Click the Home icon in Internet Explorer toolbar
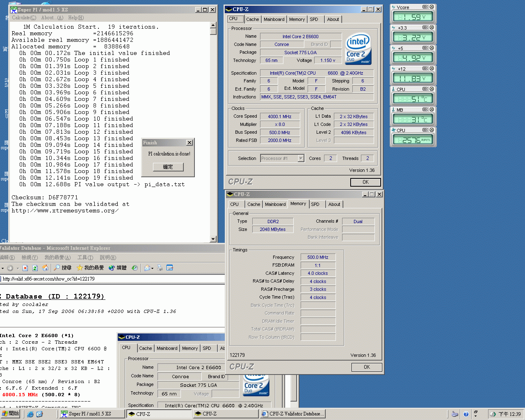This screenshot has height=420, width=525. point(45,268)
